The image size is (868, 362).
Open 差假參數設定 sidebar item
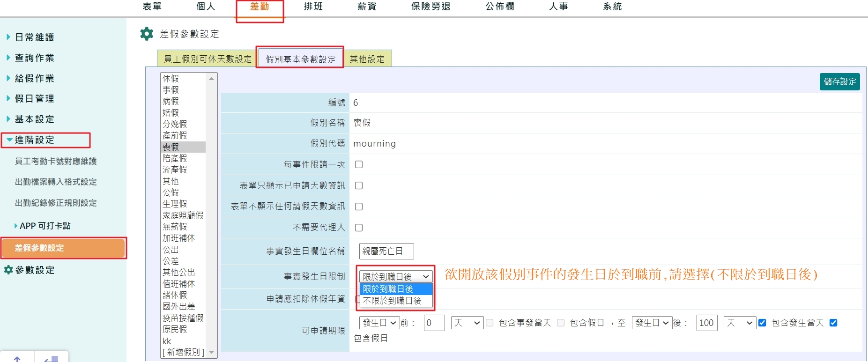63,248
